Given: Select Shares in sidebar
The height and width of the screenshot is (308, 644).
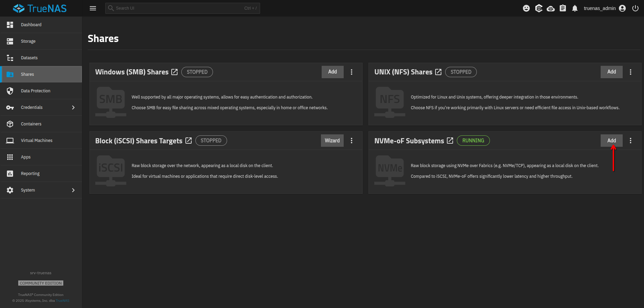Looking at the screenshot, I should click(x=41, y=74).
